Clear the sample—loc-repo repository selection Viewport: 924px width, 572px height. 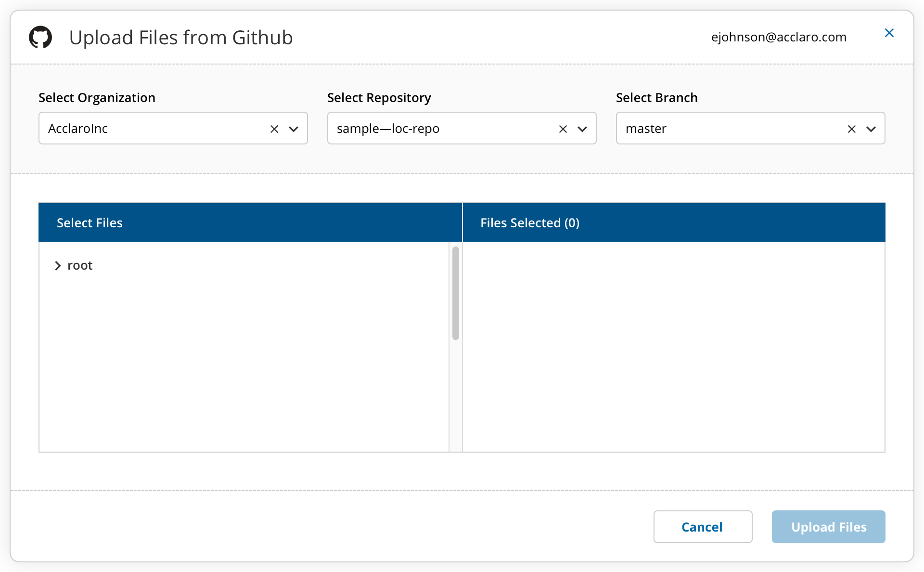coord(562,129)
